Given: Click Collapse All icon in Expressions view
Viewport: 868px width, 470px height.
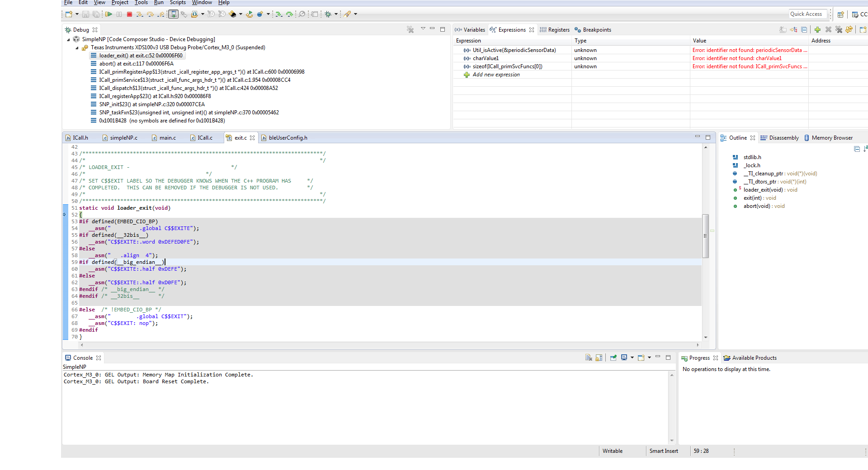Looking at the screenshot, I should pos(804,30).
